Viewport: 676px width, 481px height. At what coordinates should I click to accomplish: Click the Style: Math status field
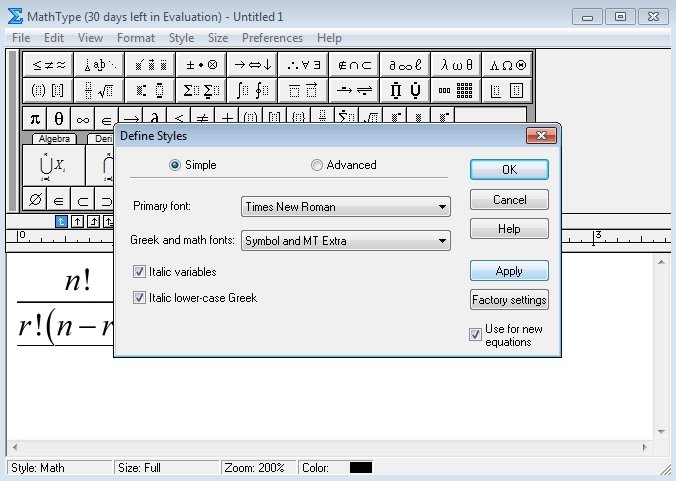click(x=59, y=468)
